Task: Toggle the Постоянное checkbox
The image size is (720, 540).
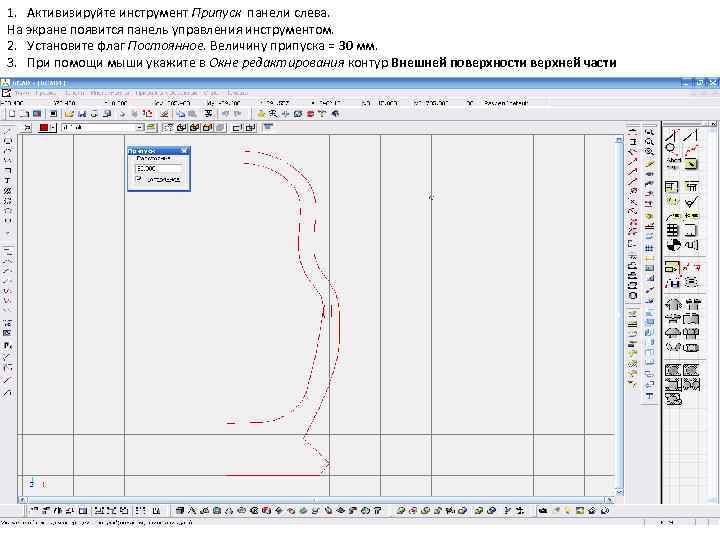Action: coord(139,179)
